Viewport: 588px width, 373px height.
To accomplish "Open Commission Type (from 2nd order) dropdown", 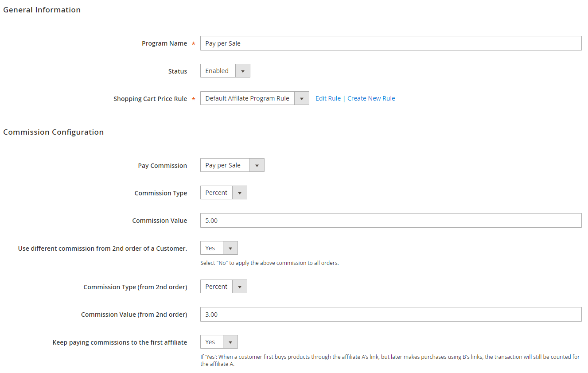I will pos(223,287).
